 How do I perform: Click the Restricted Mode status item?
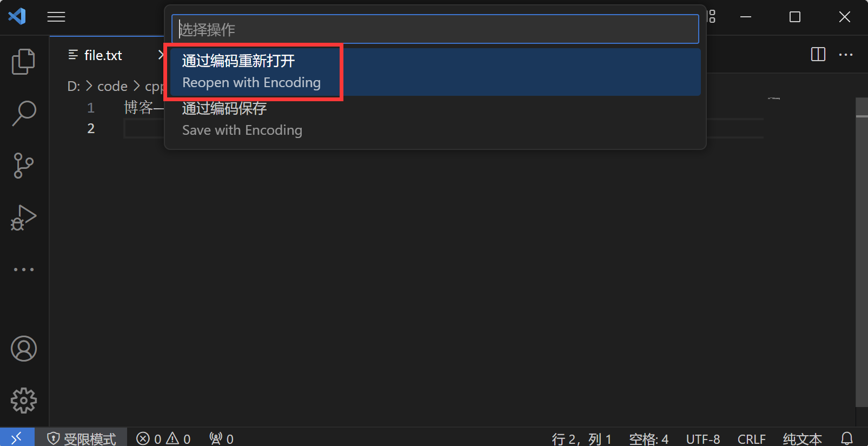tap(82, 438)
